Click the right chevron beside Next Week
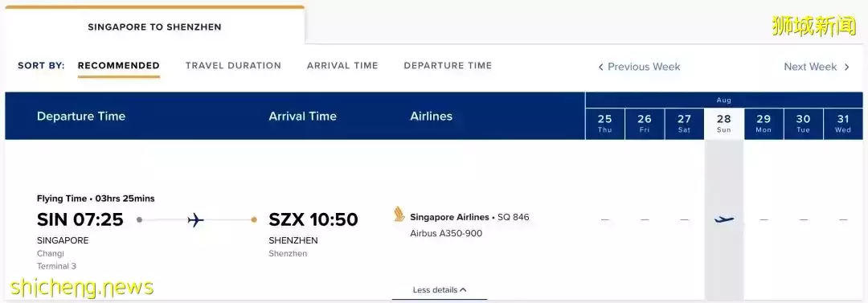 846,67
